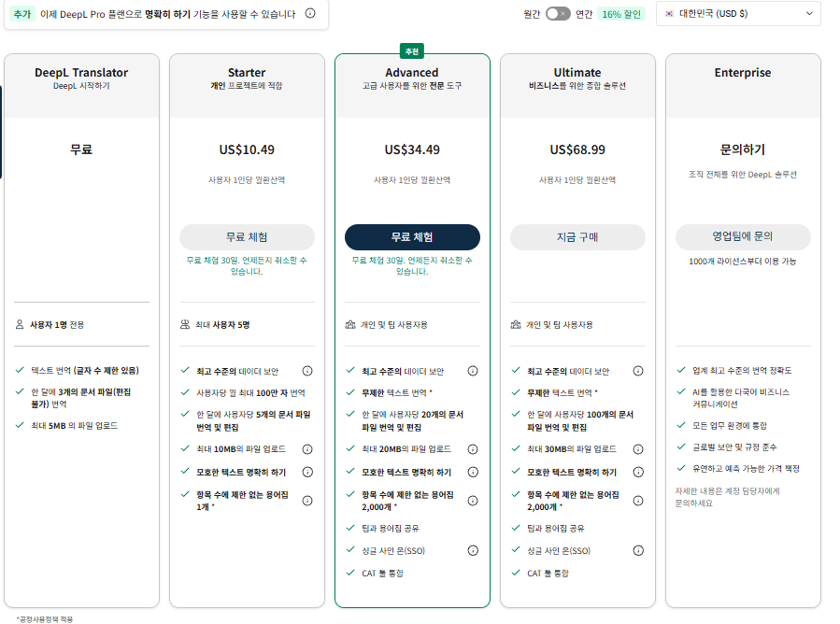The width and height of the screenshot is (840, 624).
Task: Select 연간 billing label
Action: (x=584, y=14)
